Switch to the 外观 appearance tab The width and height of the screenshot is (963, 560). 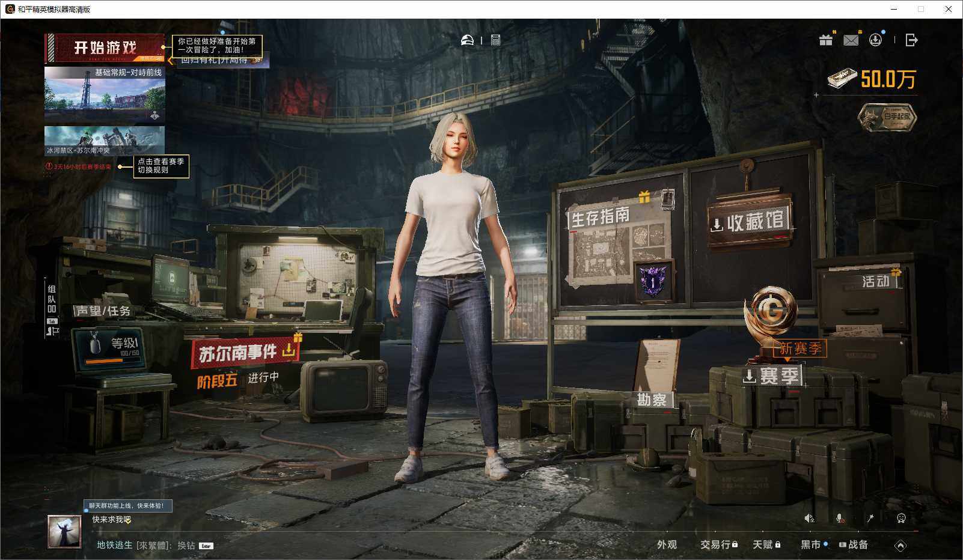click(x=667, y=545)
